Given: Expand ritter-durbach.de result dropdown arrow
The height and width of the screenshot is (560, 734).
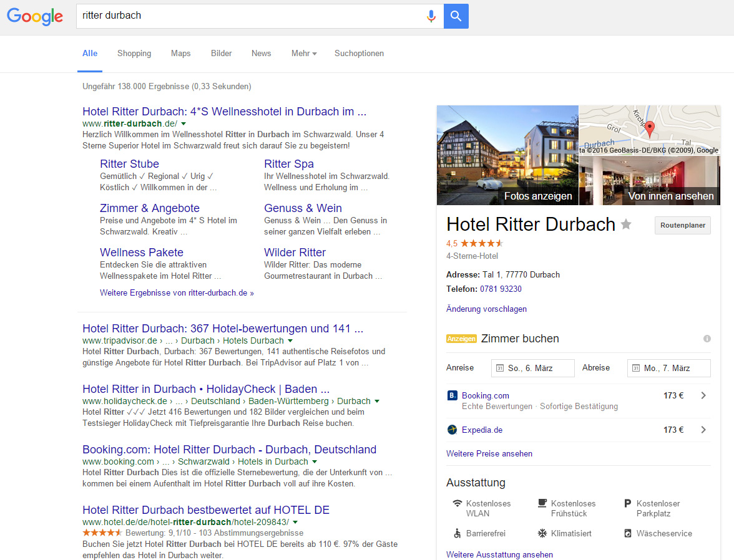Looking at the screenshot, I should (x=183, y=124).
